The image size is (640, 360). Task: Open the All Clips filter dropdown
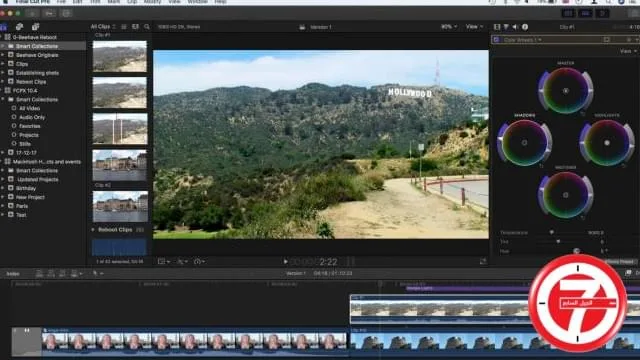pos(103,27)
